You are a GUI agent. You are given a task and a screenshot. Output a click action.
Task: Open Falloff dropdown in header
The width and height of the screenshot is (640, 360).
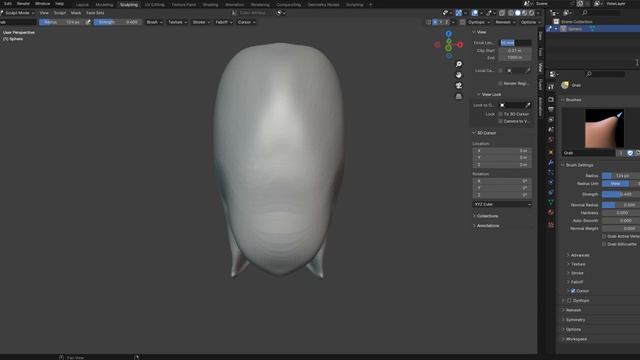(x=223, y=22)
